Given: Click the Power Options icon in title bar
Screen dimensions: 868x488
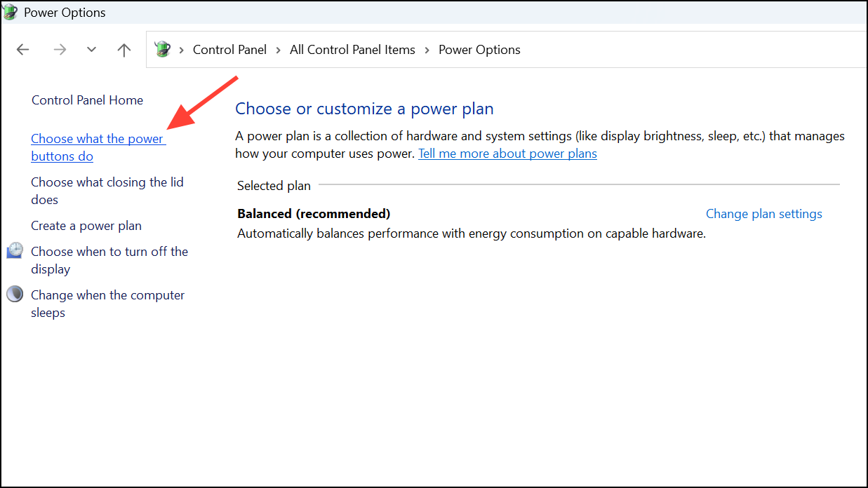Looking at the screenshot, I should click(x=11, y=12).
